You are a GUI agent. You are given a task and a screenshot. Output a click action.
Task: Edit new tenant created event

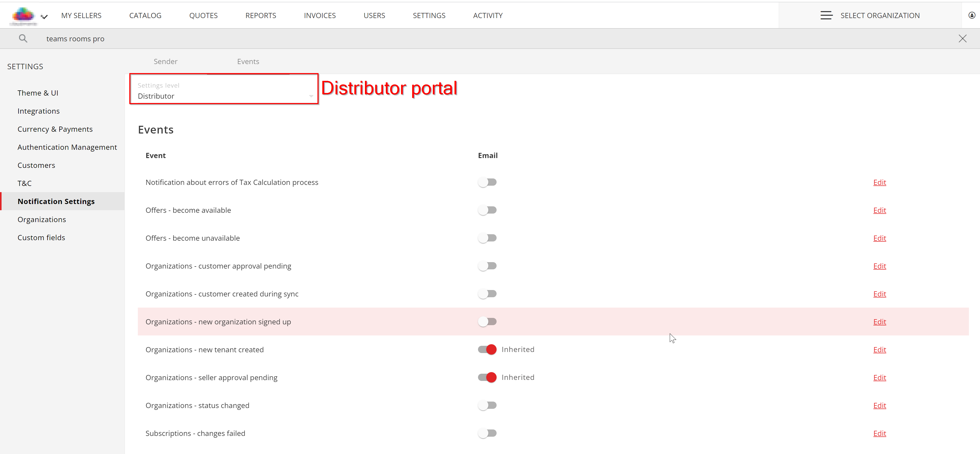pyautogui.click(x=880, y=350)
